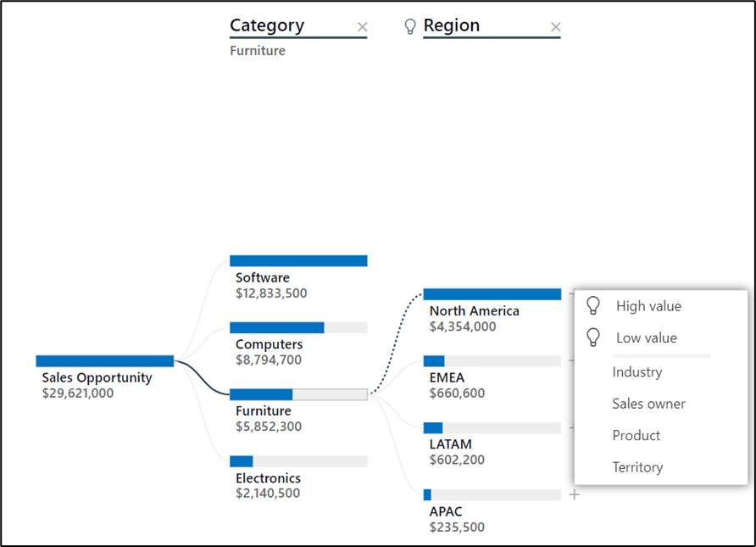Image resolution: width=756 pixels, height=547 pixels.
Task: Click the Low value lightbulb icon
Action: pos(594,338)
